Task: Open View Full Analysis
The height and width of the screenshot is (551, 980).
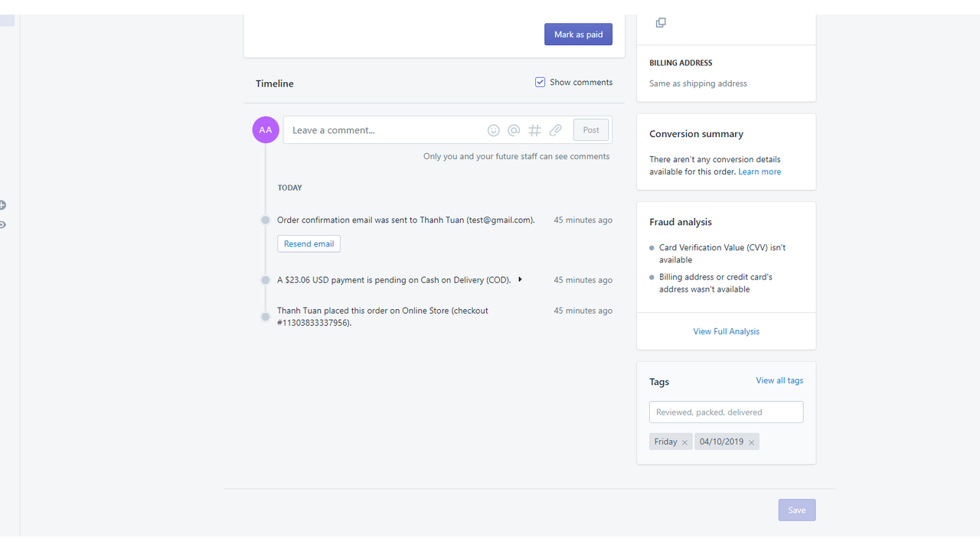Action: [726, 331]
